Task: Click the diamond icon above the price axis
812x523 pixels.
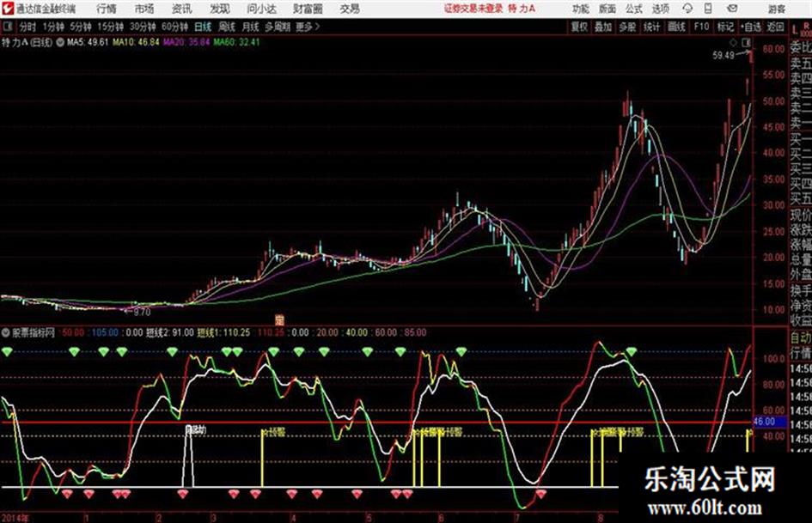Action: pyautogui.click(x=733, y=43)
